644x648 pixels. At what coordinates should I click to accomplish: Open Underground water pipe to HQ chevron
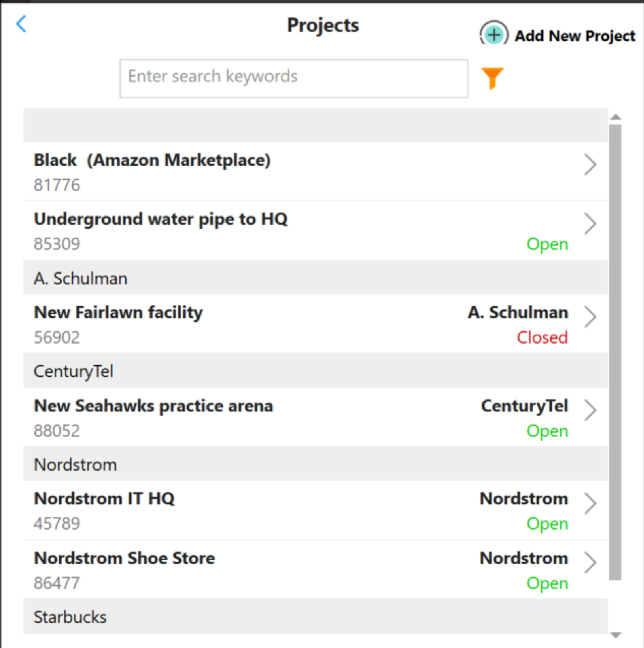pyautogui.click(x=590, y=223)
